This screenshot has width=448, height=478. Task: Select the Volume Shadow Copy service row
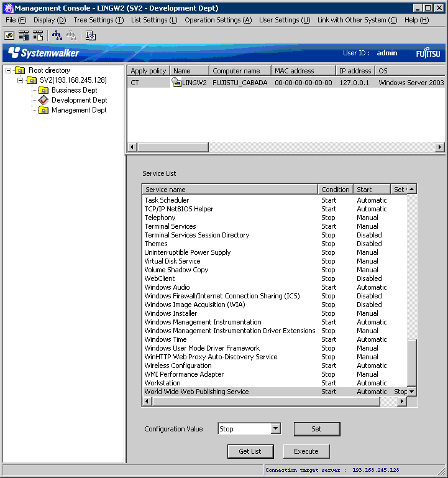pos(275,270)
